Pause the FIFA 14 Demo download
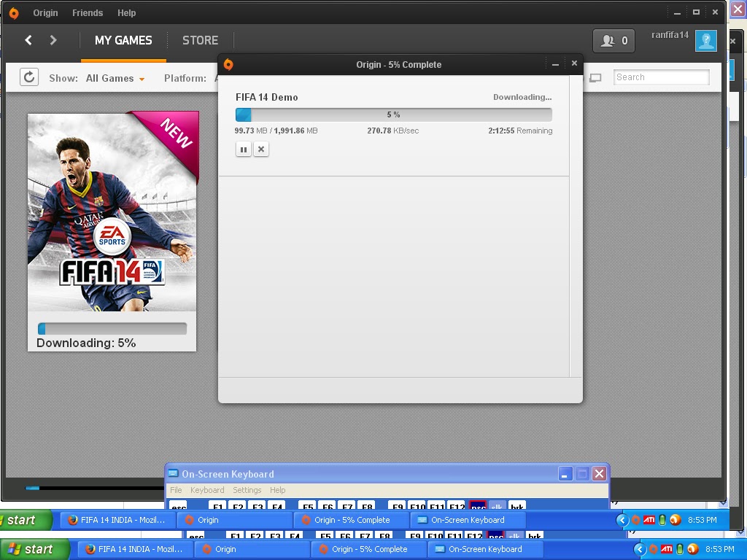 click(244, 149)
